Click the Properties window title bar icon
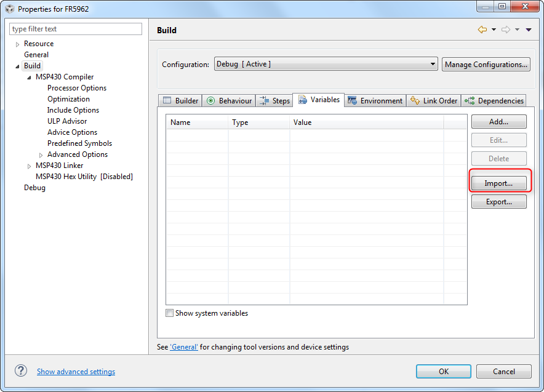Viewport: 544px width, 392px height. point(9,9)
